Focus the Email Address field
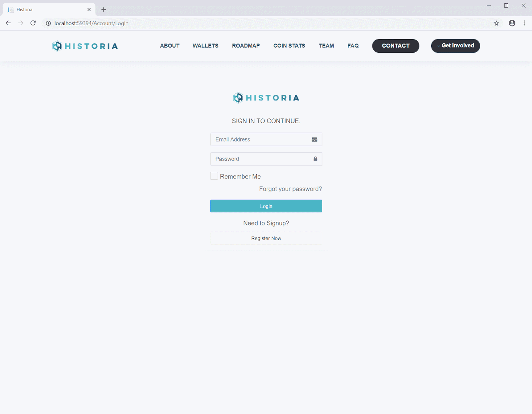This screenshot has width=532, height=414. pos(261,139)
